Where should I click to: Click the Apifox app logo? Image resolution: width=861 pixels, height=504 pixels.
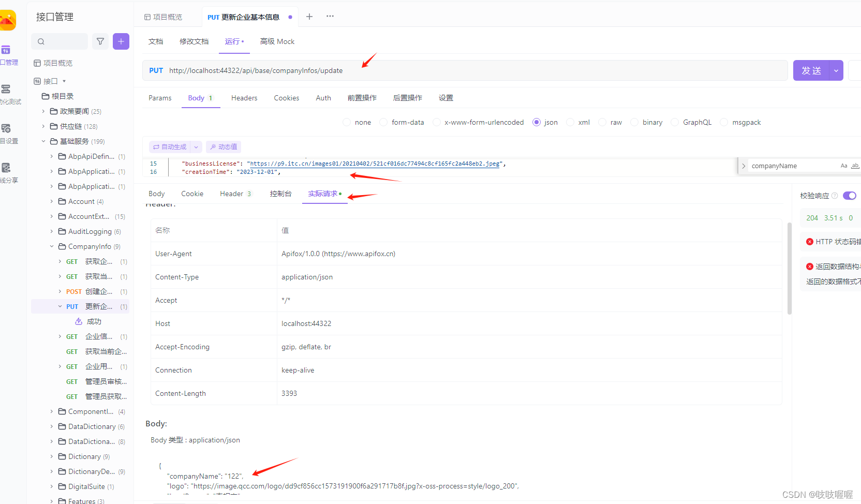coord(7,21)
